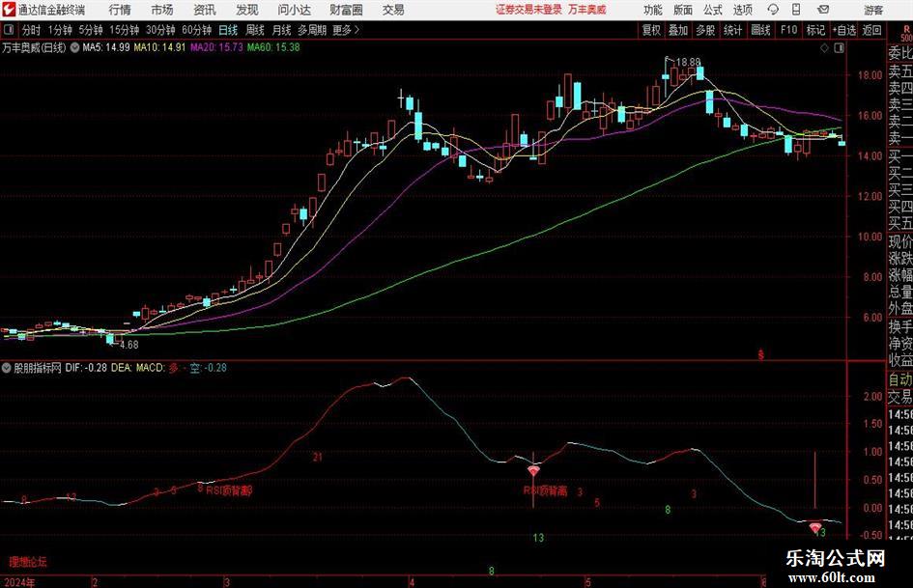
Task: Open the 发现 menu
Action: point(247,10)
